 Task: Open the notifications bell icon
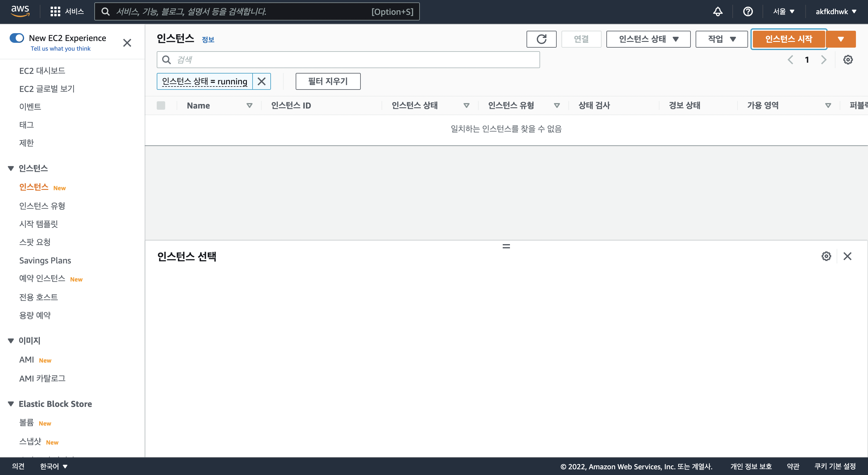(x=718, y=11)
